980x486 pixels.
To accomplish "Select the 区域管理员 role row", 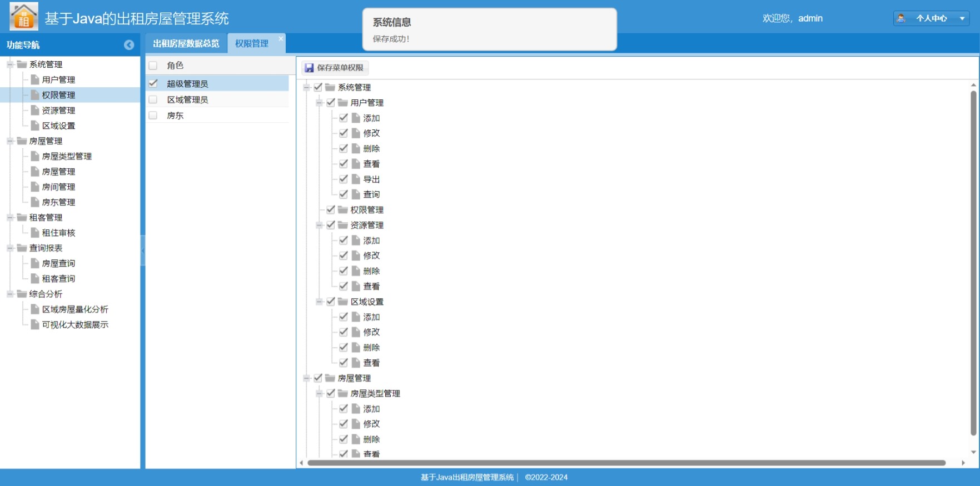I will pos(217,99).
